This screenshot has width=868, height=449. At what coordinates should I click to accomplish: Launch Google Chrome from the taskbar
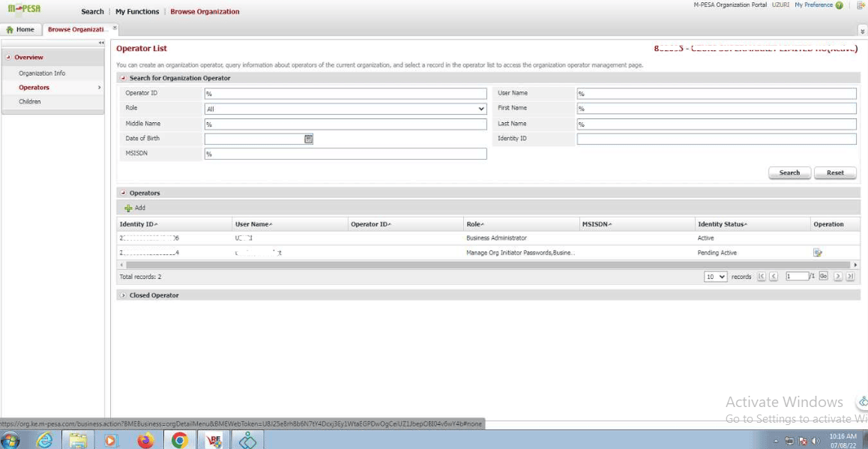point(179,440)
